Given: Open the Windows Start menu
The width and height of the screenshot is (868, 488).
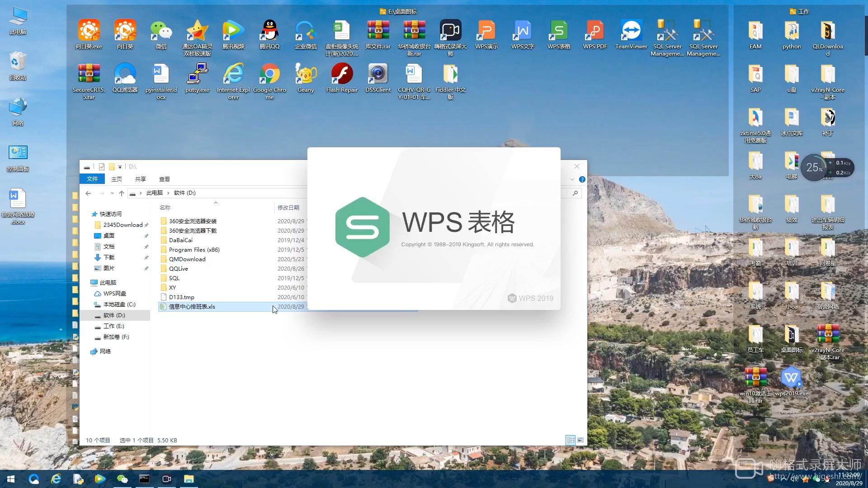Looking at the screenshot, I should tap(11, 479).
